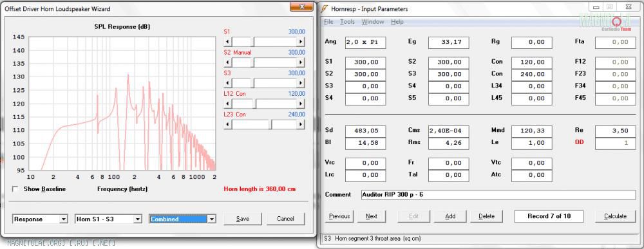Click the Vtc input field
The height and width of the screenshot is (249, 644).
(x=532, y=163)
